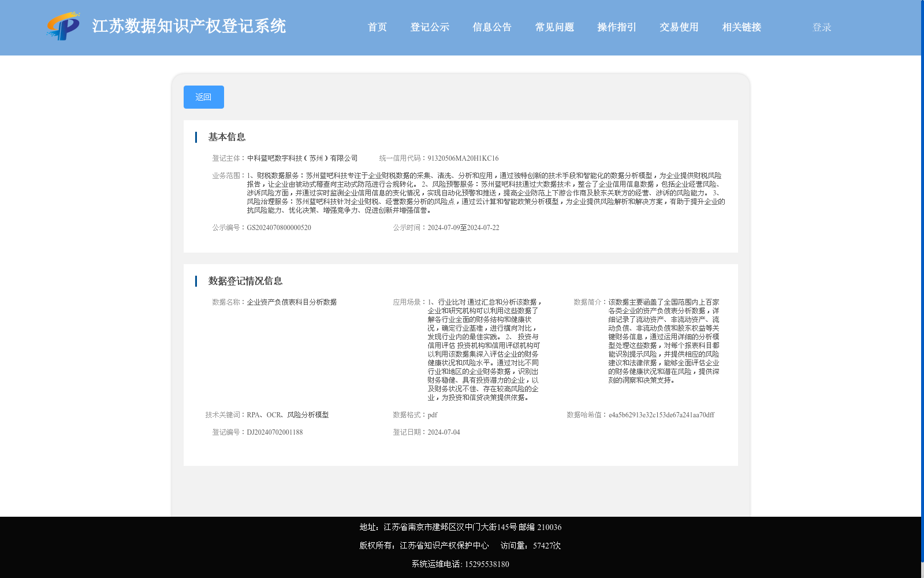Image resolution: width=924 pixels, height=578 pixels.
Task: Click the 数据简介 description text
Action: pyautogui.click(x=664, y=341)
